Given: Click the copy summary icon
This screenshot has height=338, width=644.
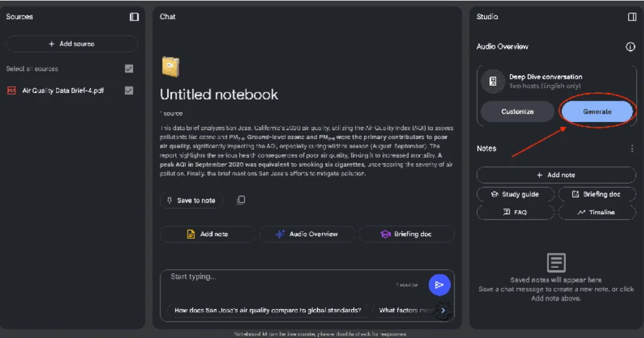Looking at the screenshot, I should pos(240,200).
